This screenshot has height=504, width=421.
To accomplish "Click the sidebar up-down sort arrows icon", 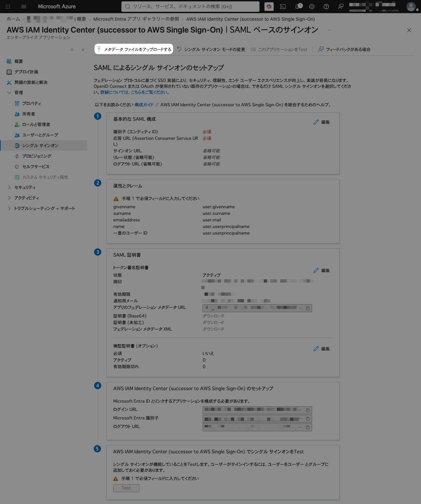I will point(72,50).
